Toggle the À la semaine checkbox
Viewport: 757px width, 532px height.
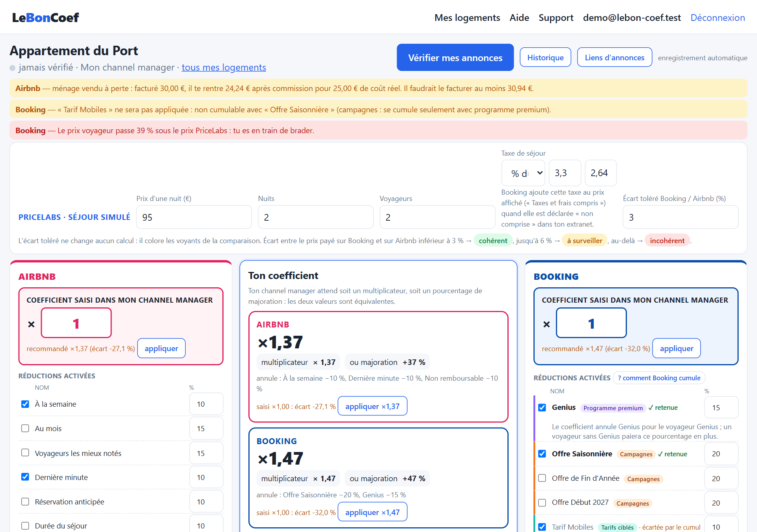[25, 404]
